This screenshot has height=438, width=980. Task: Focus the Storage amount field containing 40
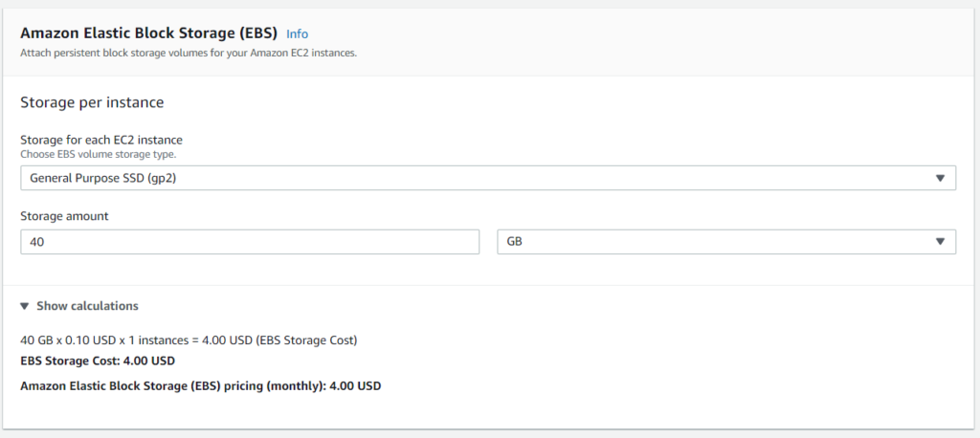tap(250, 242)
